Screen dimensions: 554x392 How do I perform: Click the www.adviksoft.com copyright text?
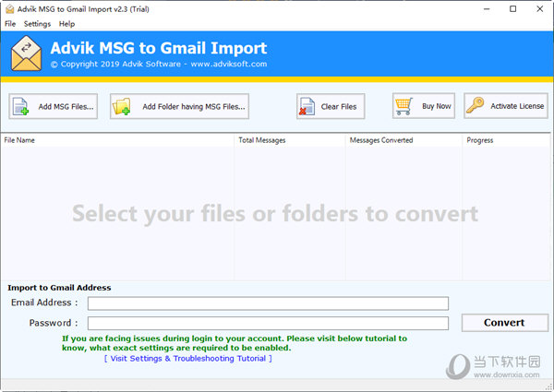tap(229, 64)
